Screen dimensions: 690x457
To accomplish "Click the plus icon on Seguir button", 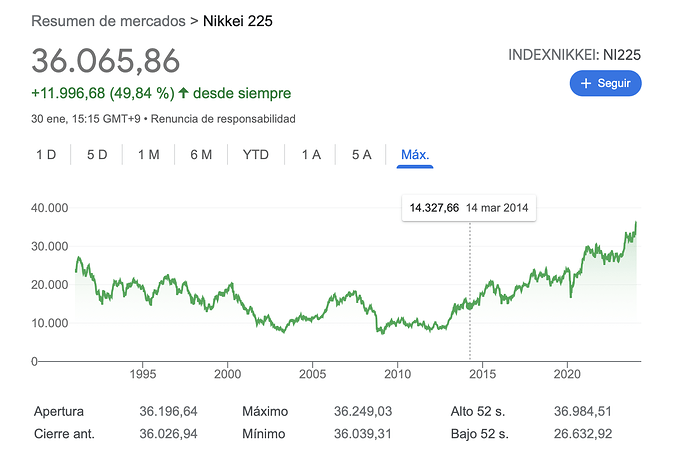I will point(586,83).
